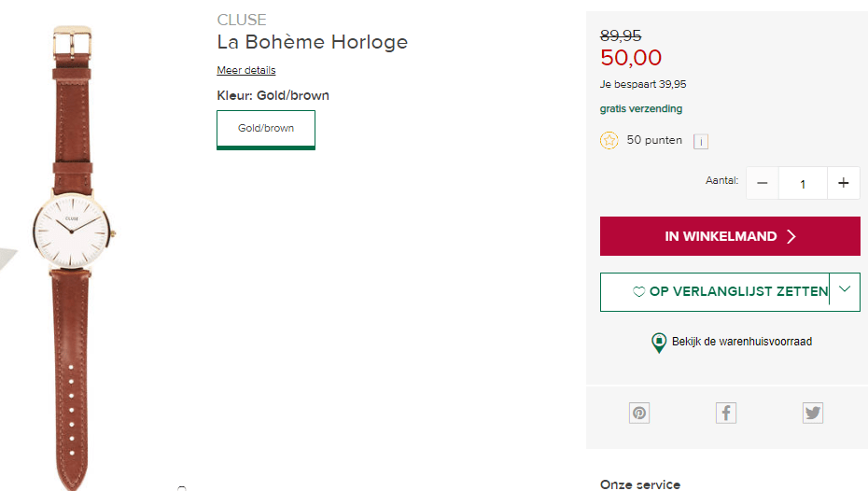
Task: Increase quantity with plus button
Action: (x=843, y=183)
